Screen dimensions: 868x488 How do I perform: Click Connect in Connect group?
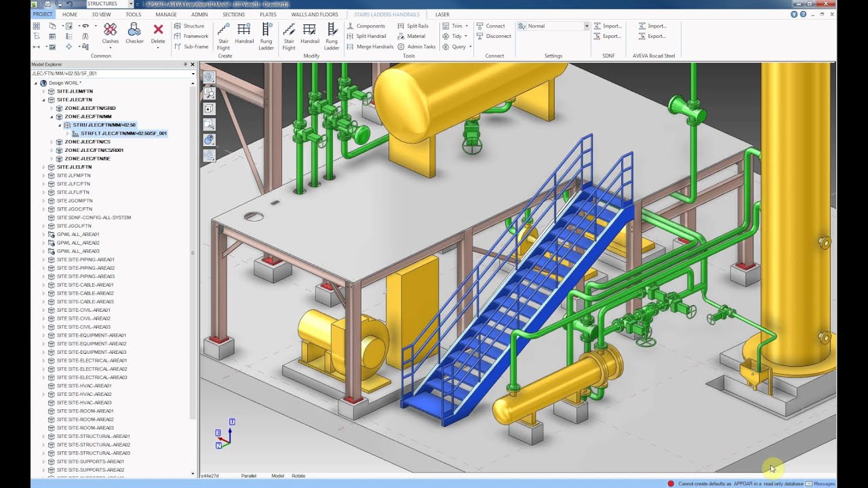(x=490, y=26)
